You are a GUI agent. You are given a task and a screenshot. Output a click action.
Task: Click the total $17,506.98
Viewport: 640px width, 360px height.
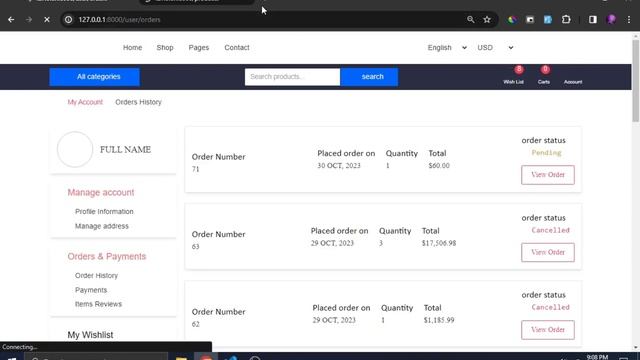439,243
